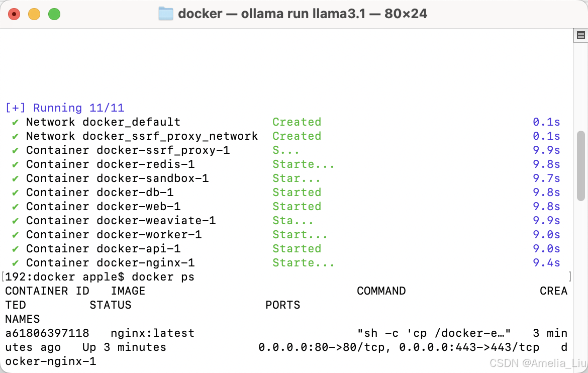The width and height of the screenshot is (588, 373).
Task: Click the checkmark beside Container docker-db-1
Action: (x=16, y=193)
